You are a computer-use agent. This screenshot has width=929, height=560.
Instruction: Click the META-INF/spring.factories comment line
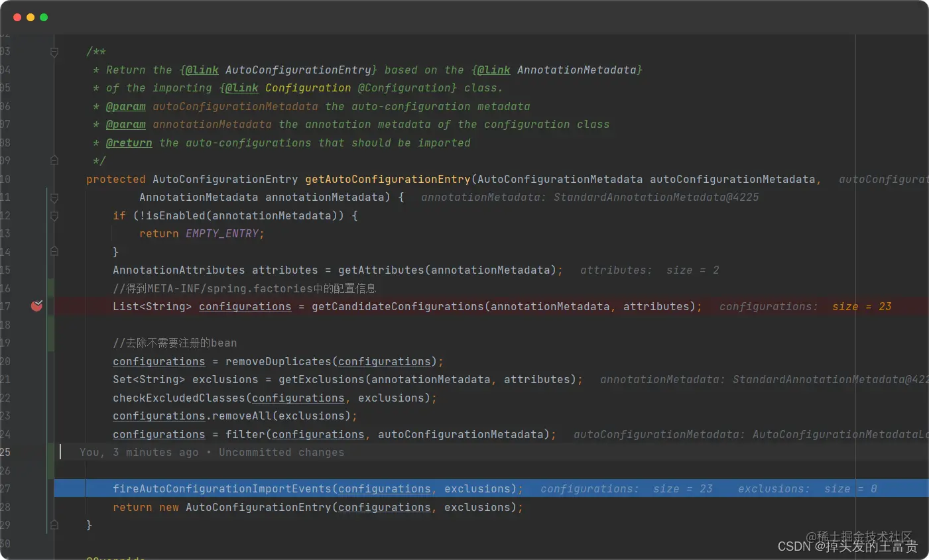244,288
